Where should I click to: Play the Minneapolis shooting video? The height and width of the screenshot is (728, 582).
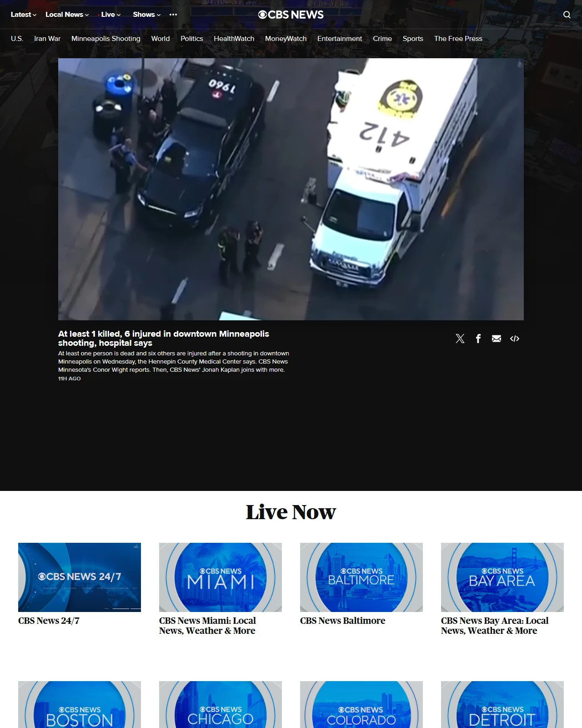pos(291,189)
